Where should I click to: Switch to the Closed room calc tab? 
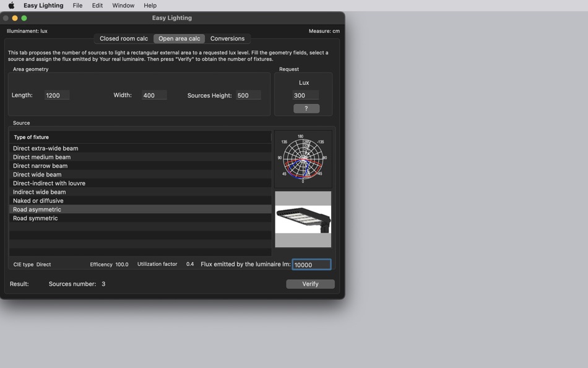click(x=124, y=38)
